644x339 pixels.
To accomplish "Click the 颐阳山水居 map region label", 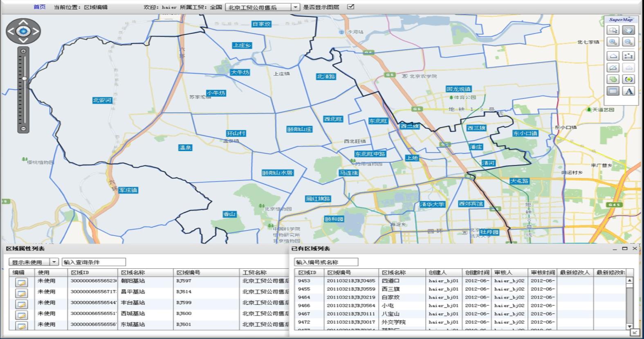I will click(278, 173).
